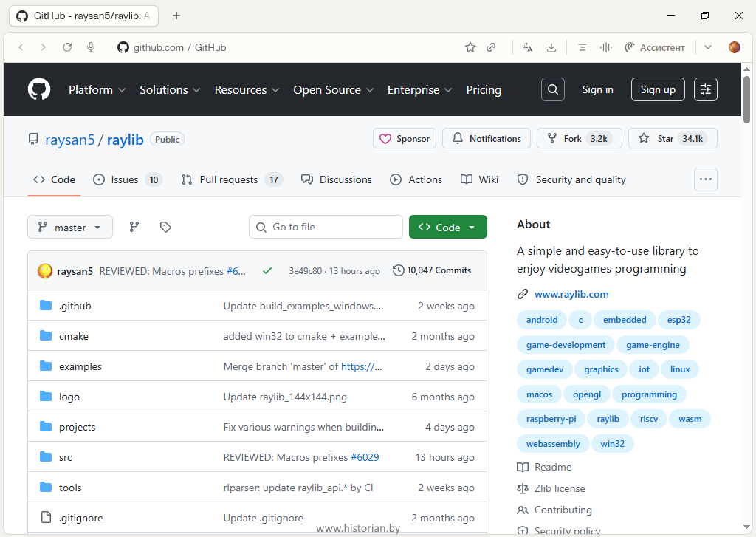Click the Sign up button
Screen dimensions: 756x537
(x=658, y=89)
